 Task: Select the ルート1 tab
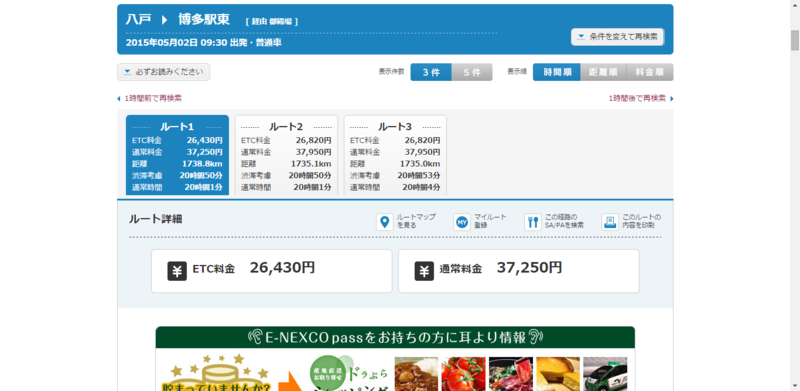click(x=178, y=155)
